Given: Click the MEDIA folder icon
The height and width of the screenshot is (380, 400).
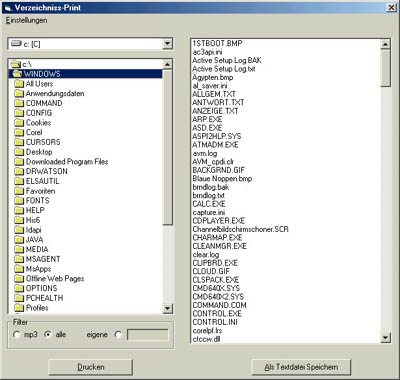Looking at the screenshot, I should (19, 249).
